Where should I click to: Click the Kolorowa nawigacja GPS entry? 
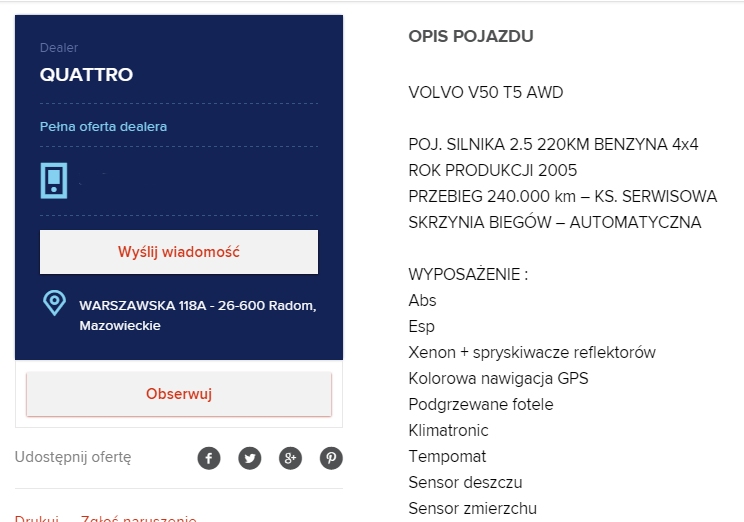[x=498, y=379]
